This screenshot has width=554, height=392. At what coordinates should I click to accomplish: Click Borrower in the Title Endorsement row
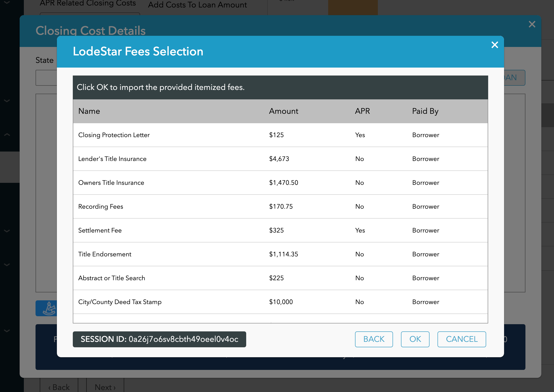[426, 254]
